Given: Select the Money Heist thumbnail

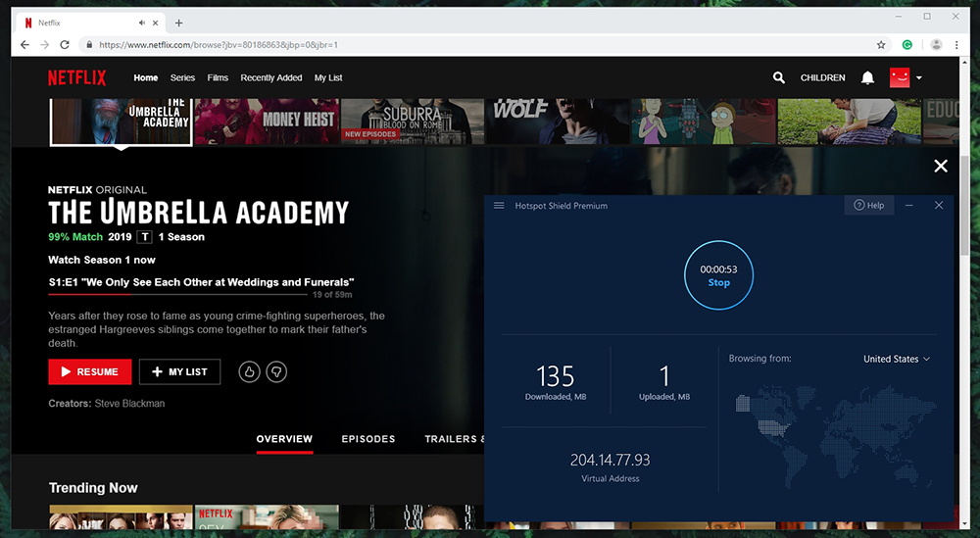Looking at the screenshot, I should (x=267, y=122).
